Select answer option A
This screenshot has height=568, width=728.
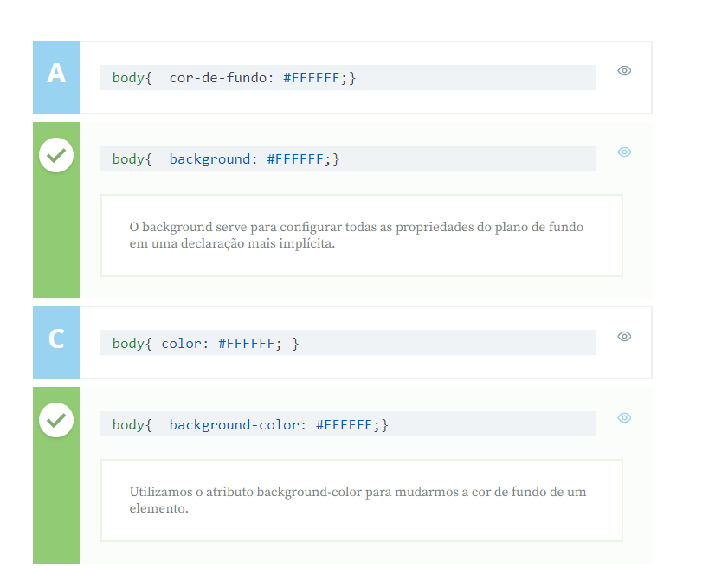(x=342, y=77)
